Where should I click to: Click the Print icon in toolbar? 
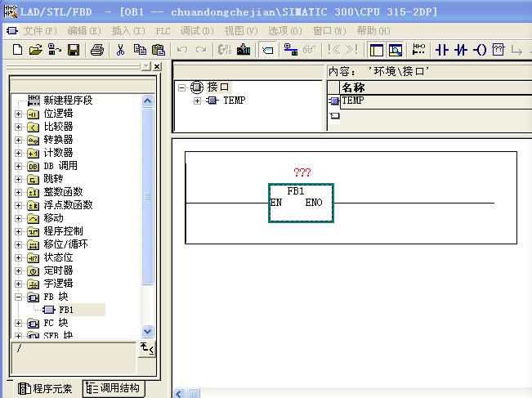pos(97,50)
